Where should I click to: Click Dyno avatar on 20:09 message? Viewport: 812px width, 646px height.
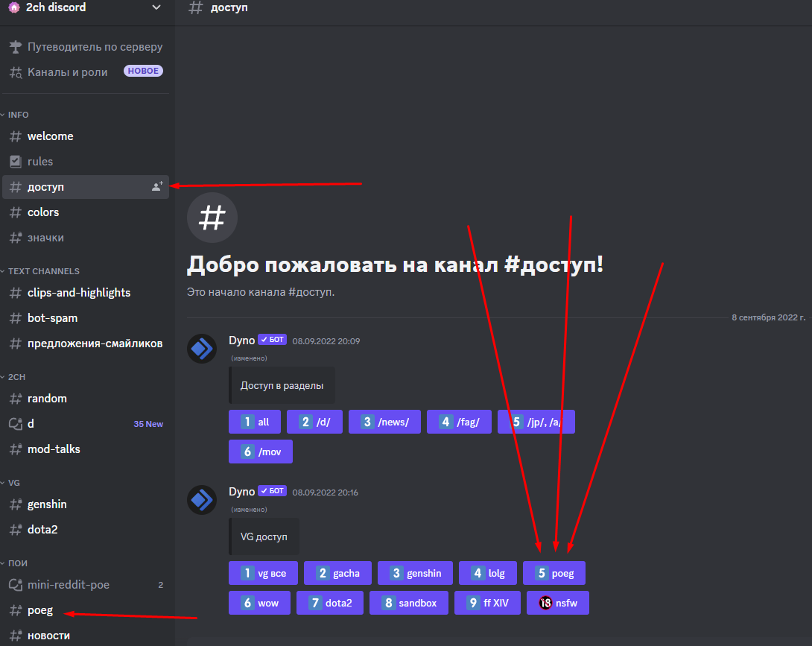point(202,349)
